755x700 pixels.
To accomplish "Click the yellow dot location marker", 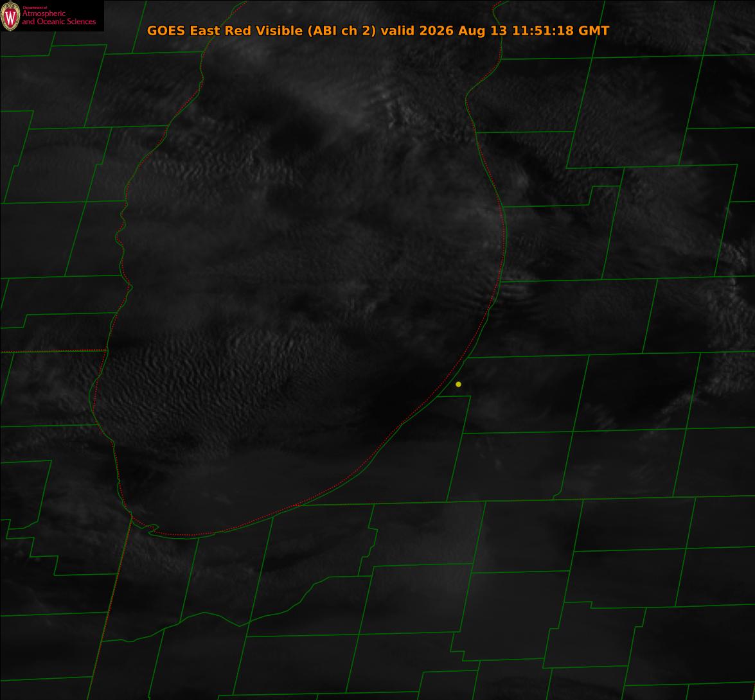I will 458,385.
